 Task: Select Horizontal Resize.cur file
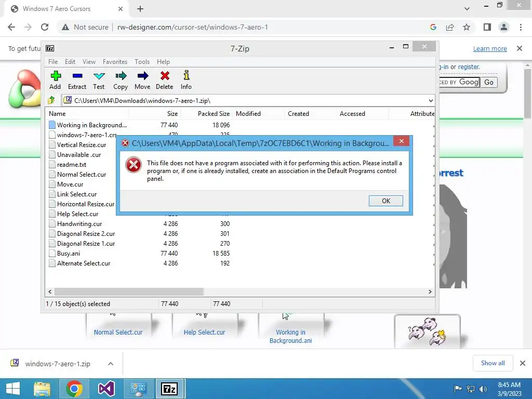click(86, 204)
